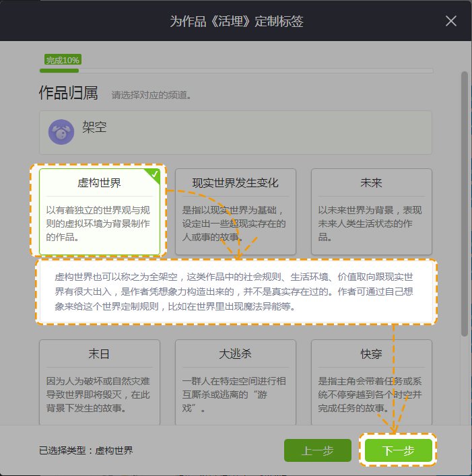
Task: Click the 作品归属 section heading
Action: [68, 94]
